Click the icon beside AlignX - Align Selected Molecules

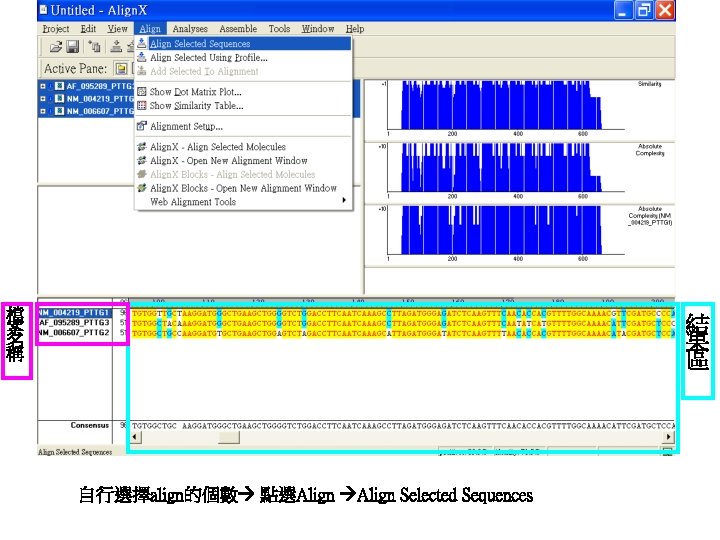(x=142, y=146)
